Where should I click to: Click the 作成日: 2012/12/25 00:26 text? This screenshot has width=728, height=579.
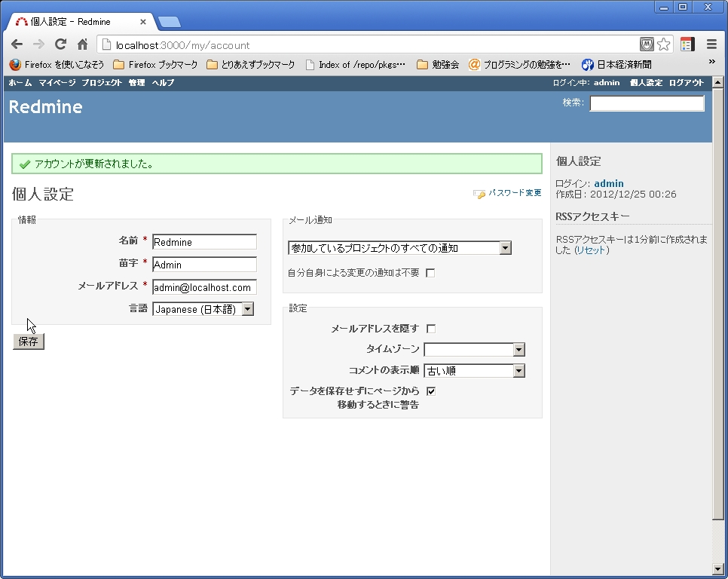pos(616,194)
